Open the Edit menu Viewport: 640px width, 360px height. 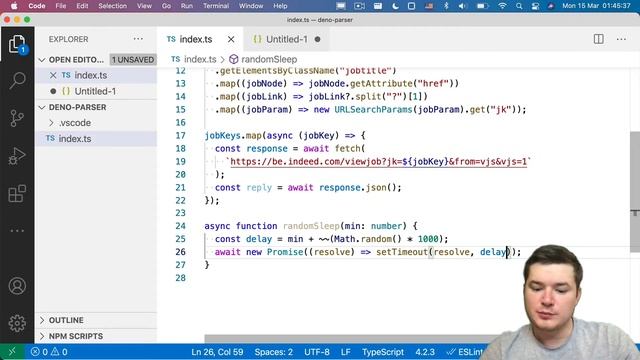pos(82,6)
